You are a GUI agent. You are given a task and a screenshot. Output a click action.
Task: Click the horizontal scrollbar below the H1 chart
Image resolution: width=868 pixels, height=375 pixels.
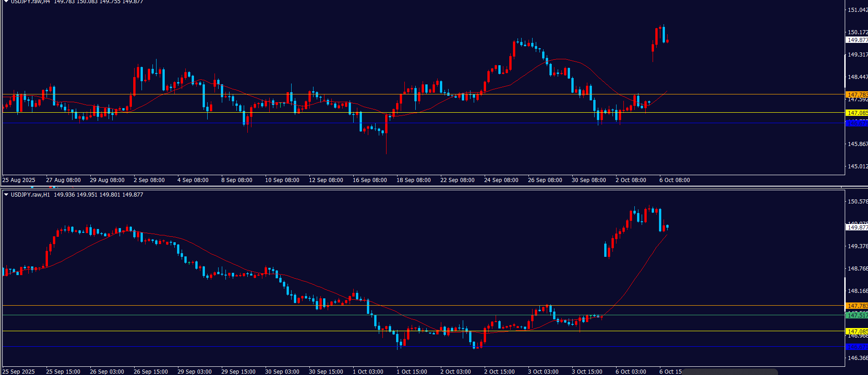[729, 372]
